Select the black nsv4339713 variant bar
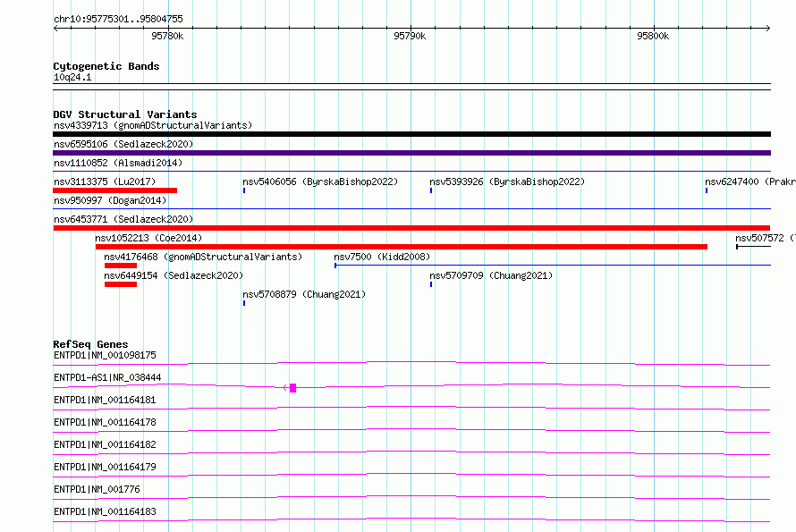The height and width of the screenshot is (532, 796). point(411,134)
